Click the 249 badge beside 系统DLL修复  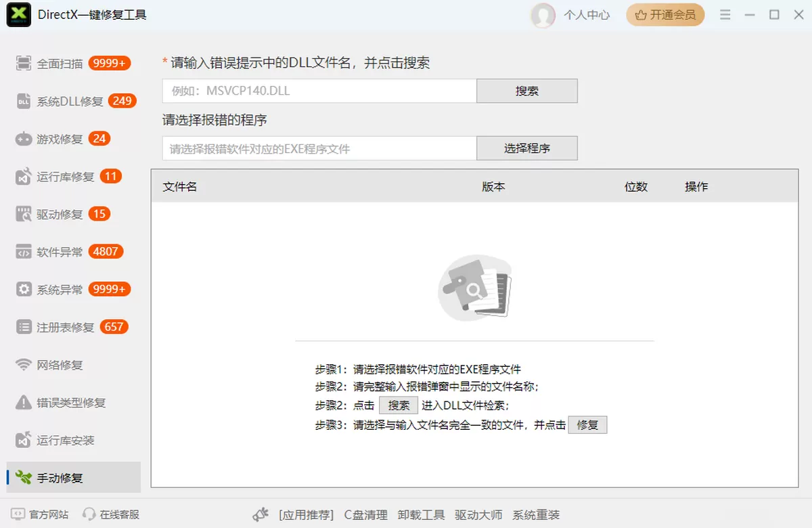(x=122, y=101)
